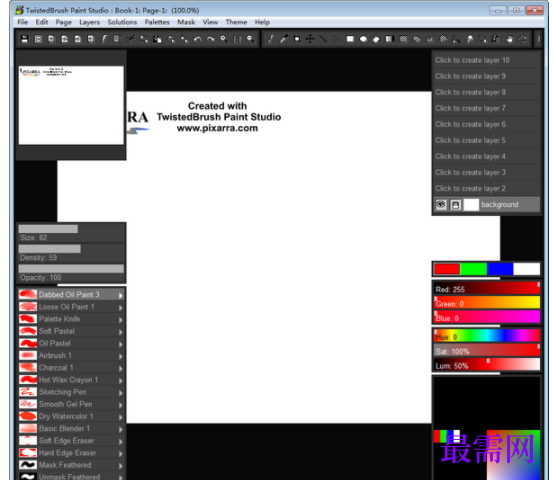Screen dimensions: 553x480
Task: Expand the Palette Knife brush arrow
Action: pyautogui.click(x=121, y=320)
